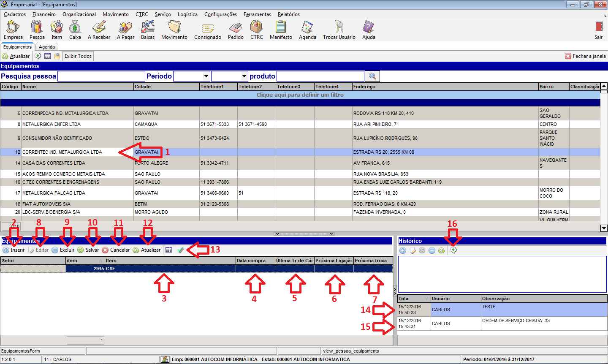Click the Sair exit door icon
Viewport: 608px width, 364px height.
pos(598,27)
